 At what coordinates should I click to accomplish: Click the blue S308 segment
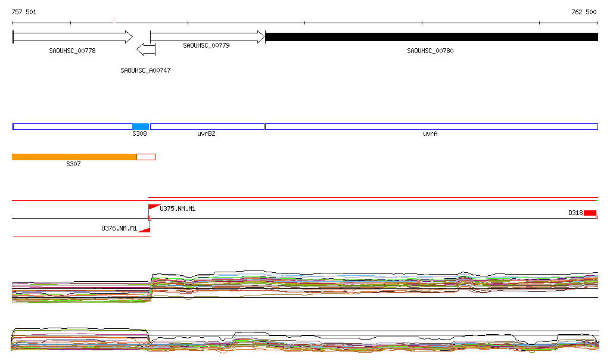pyautogui.click(x=140, y=126)
